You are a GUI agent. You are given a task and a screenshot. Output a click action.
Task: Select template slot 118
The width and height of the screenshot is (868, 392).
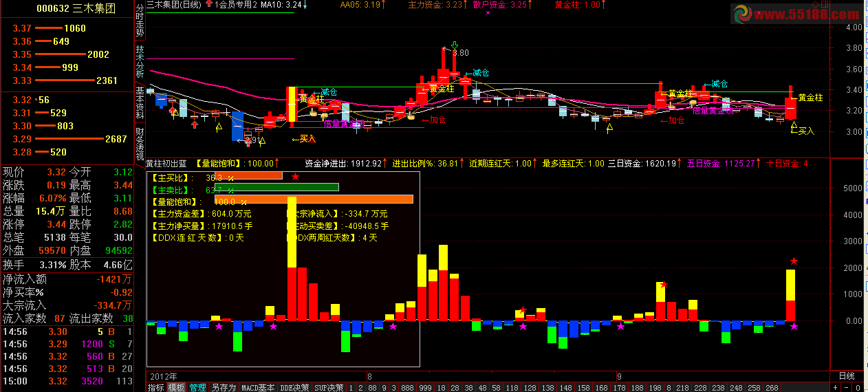[x=512, y=387]
